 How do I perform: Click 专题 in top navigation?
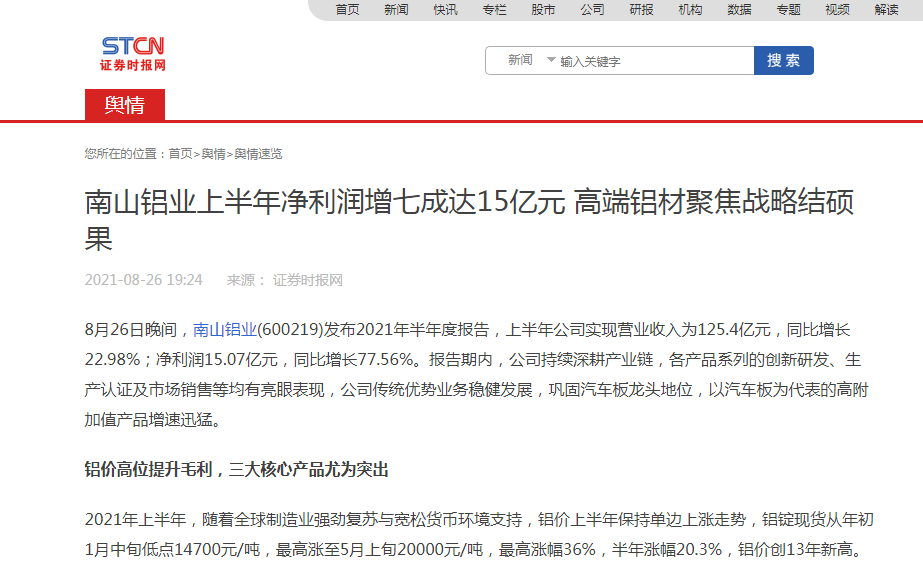tap(788, 10)
